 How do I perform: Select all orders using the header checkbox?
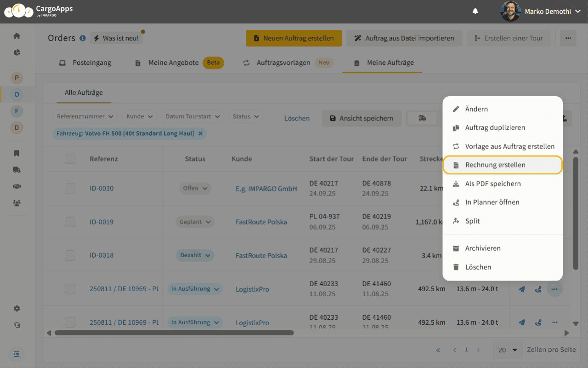[x=70, y=159]
